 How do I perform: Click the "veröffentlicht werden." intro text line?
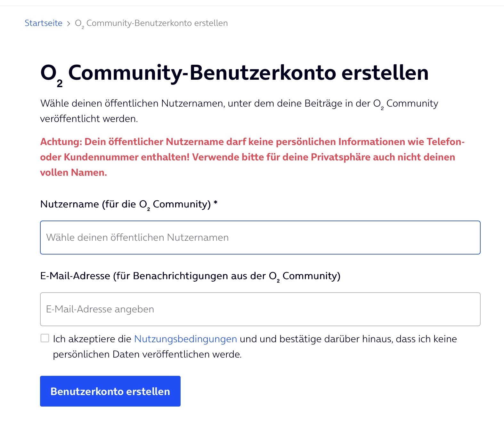[x=89, y=119]
